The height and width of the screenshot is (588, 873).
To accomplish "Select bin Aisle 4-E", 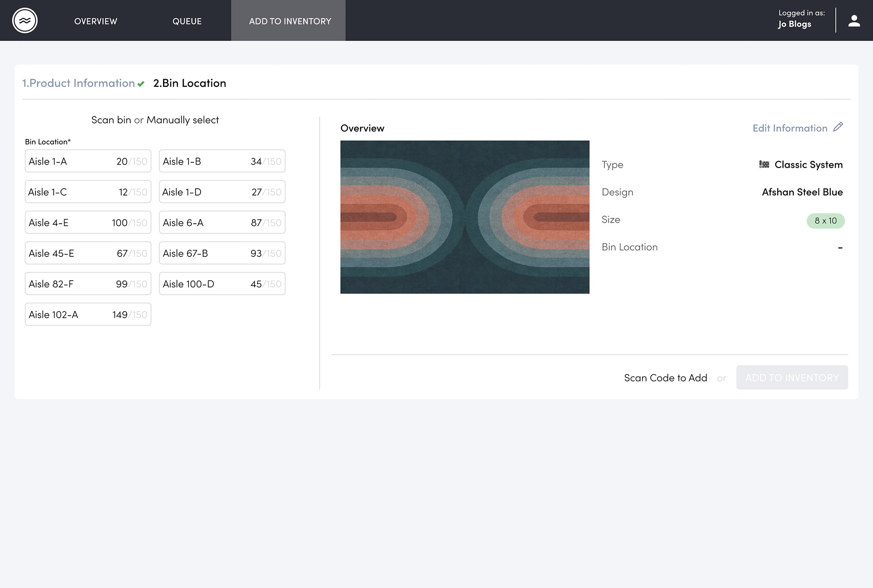I will (x=88, y=223).
